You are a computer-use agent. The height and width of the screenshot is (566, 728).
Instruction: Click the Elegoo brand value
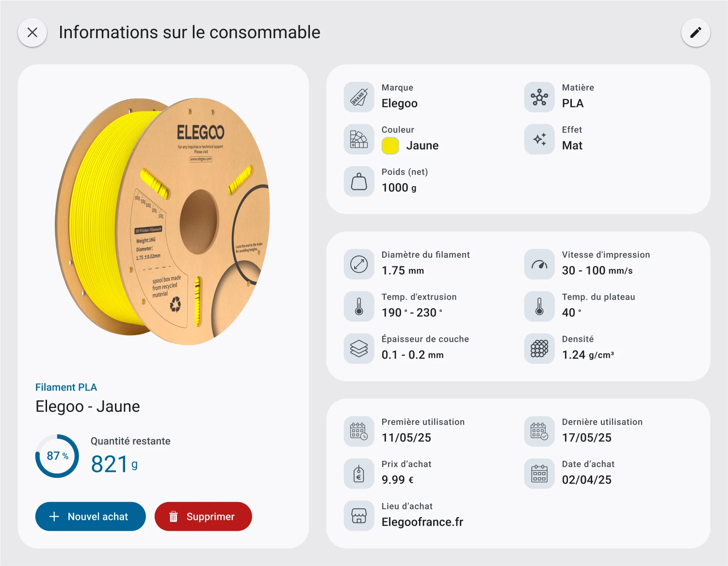coord(400,103)
